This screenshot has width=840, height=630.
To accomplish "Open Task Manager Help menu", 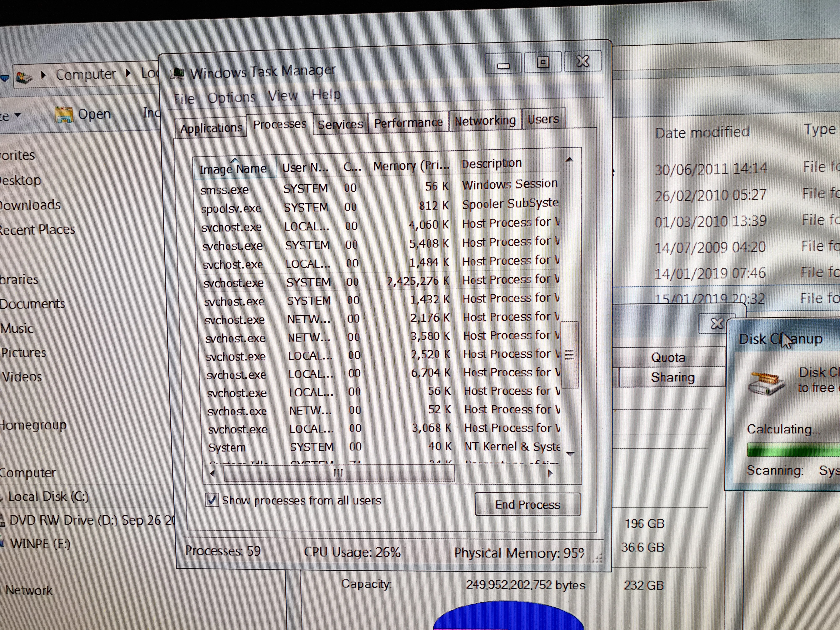I will [x=326, y=94].
